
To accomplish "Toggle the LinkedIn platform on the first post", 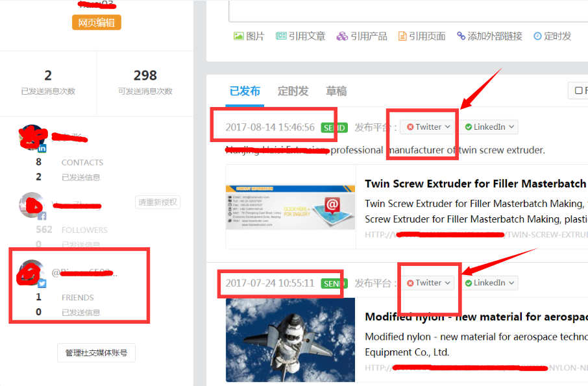I will coord(469,127).
